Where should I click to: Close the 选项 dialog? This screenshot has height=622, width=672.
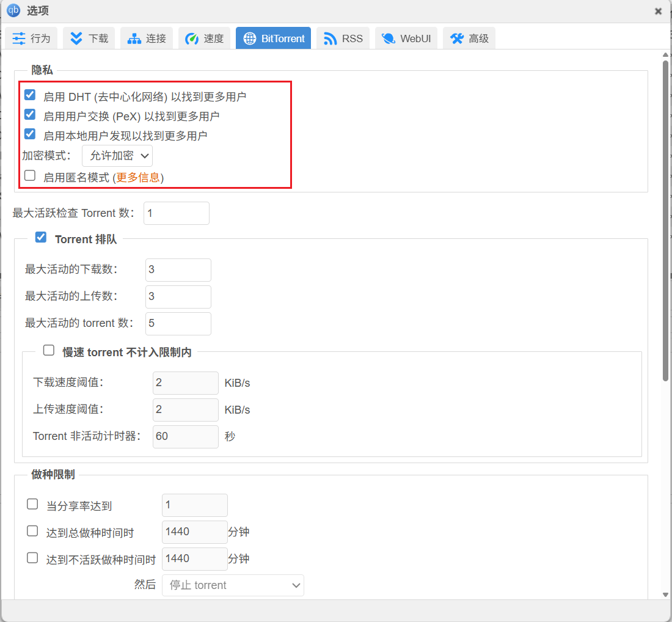point(658,11)
